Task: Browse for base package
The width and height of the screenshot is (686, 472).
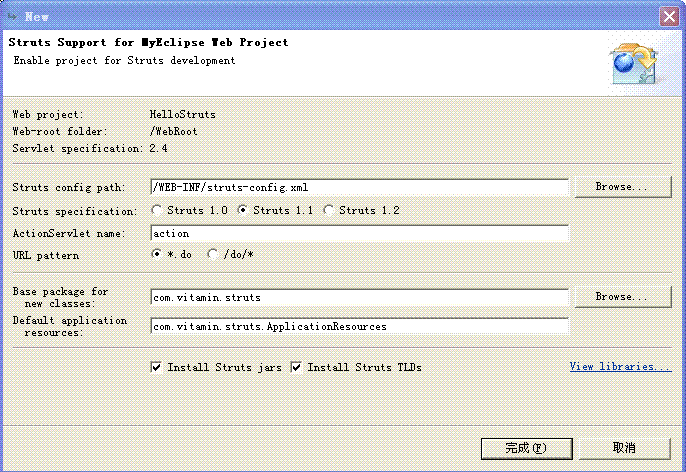Action: point(623,297)
